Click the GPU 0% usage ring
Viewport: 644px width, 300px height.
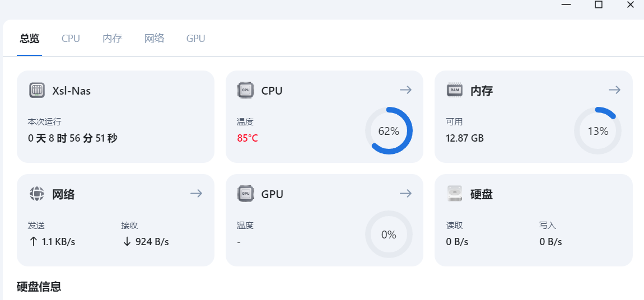click(389, 235)
